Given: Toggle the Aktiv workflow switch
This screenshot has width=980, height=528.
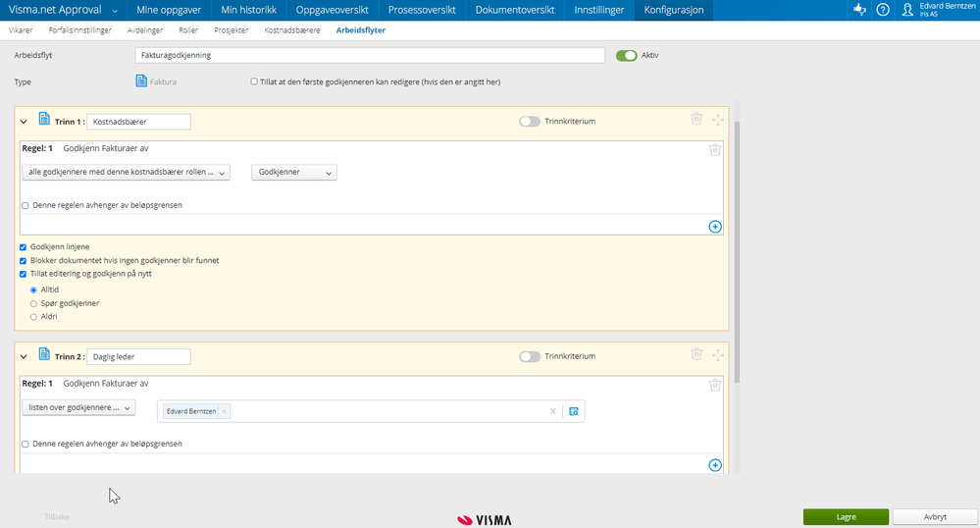Looking at the screenshot, I should (626, 56).
